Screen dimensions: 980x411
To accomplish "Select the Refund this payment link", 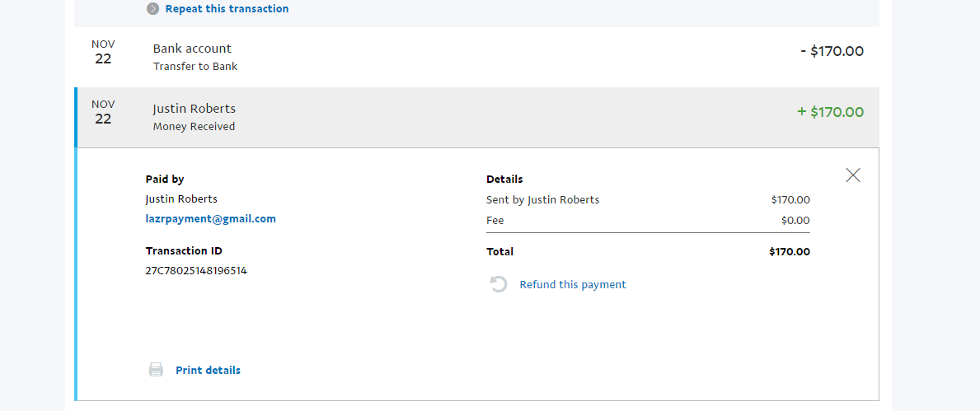I will coord(573,285).
